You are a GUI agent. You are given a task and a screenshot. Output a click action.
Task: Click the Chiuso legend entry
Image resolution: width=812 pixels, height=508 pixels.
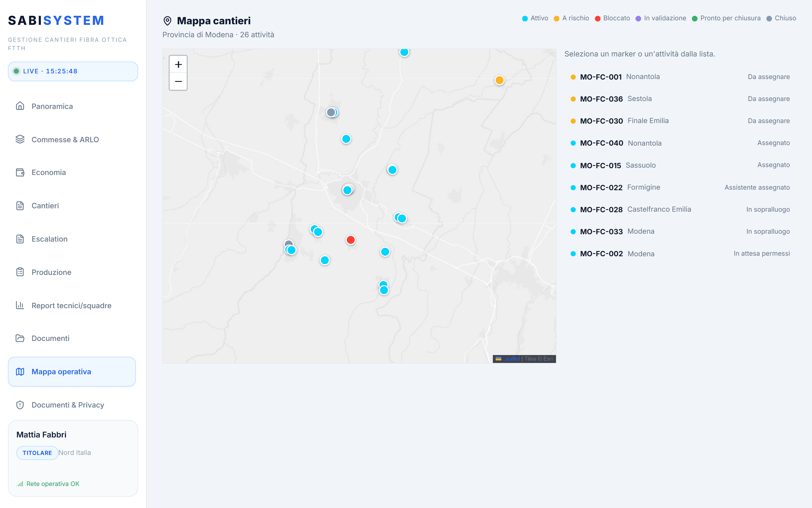pos(781,18)
